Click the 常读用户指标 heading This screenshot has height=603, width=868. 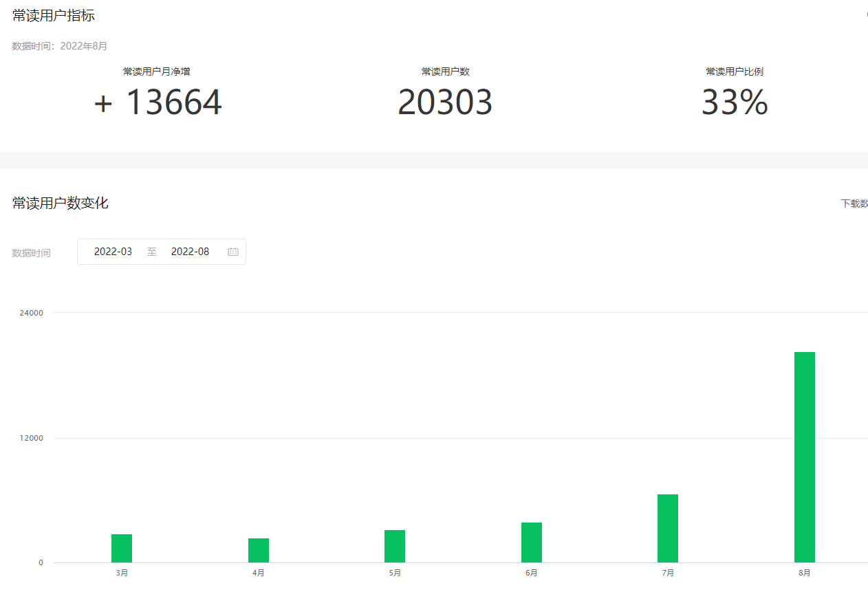pos(54,16)
